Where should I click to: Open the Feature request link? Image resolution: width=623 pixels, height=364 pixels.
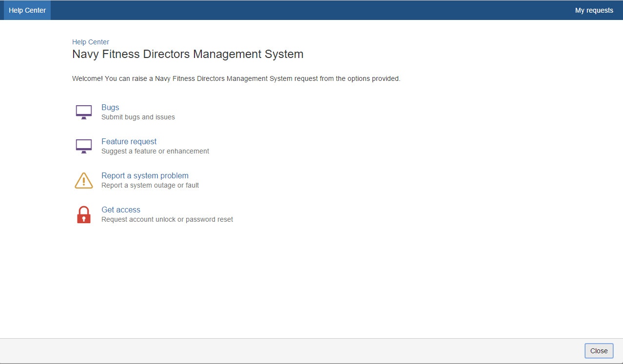coord(129,142)
